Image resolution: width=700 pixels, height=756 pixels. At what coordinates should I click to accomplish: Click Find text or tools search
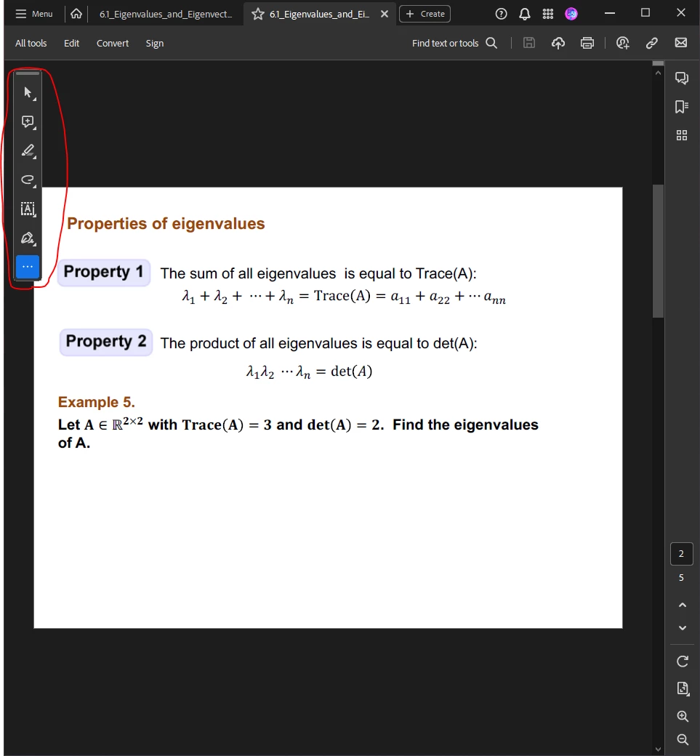tap(454, 43)
